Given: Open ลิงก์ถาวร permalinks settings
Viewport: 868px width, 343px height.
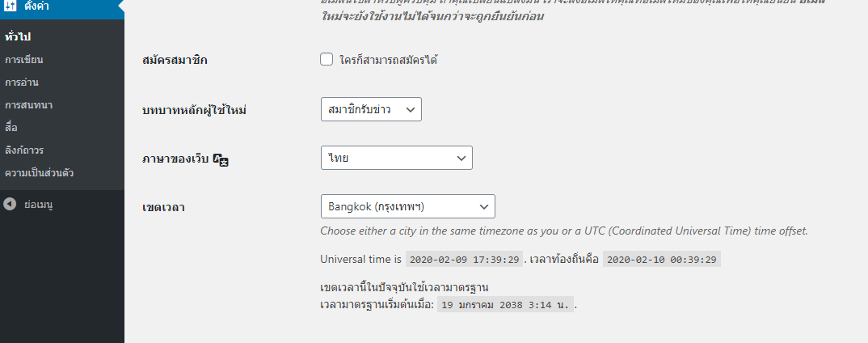Looking at the screenshot, I should (24, 150).
